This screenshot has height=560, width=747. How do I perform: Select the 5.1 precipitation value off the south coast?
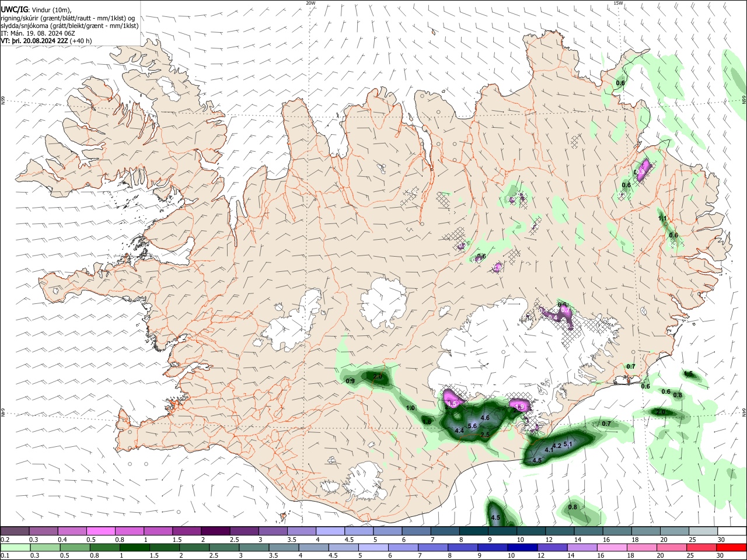tap(568, 444)
